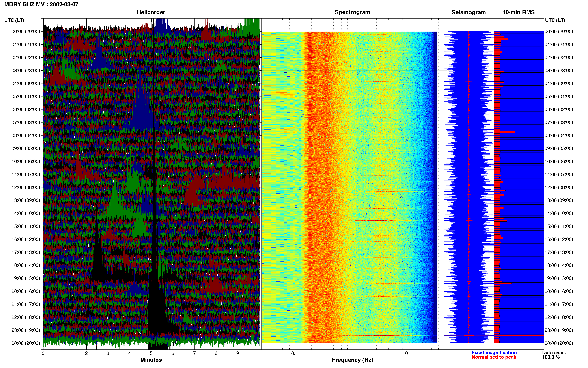The width and height of the screenshot is (588, 368).
Task: Click the left '17:00 (13:00)' time label
Action: pos(26,252)
